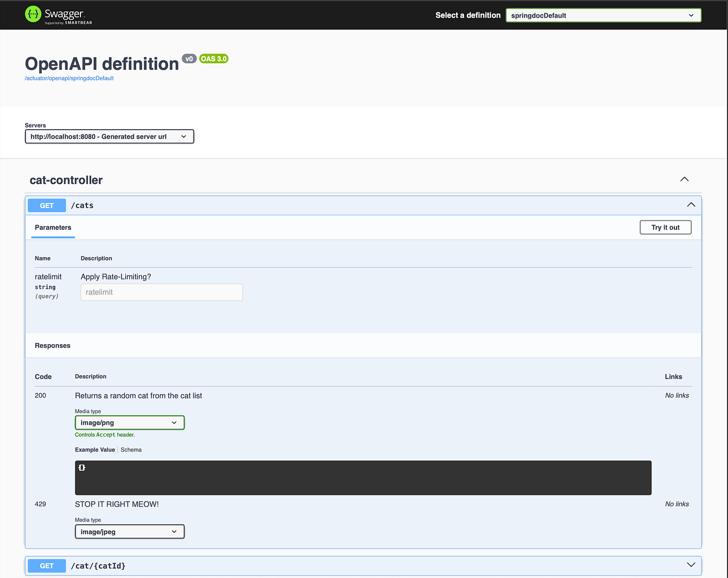
Task: Expand the /cat/{catId} endpoint
Action: point(690,565)
